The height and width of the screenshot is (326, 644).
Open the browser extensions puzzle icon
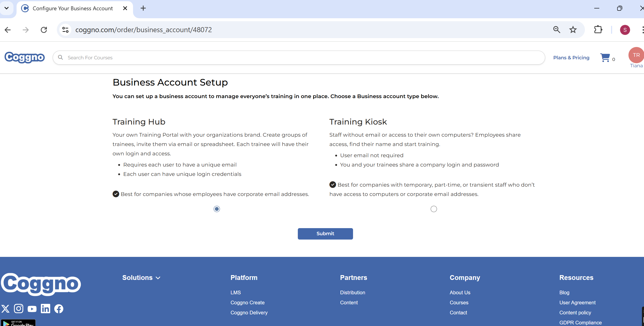[598, 30]
